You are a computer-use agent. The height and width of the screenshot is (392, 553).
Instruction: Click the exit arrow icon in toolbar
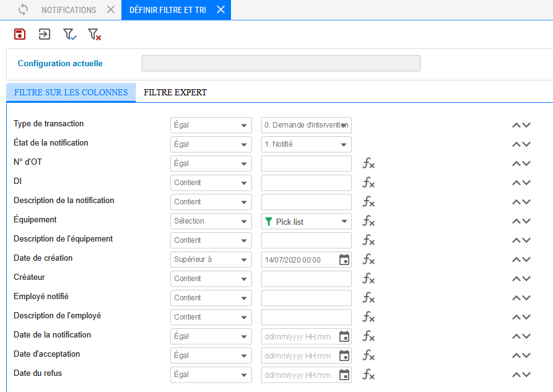(45, 34)
